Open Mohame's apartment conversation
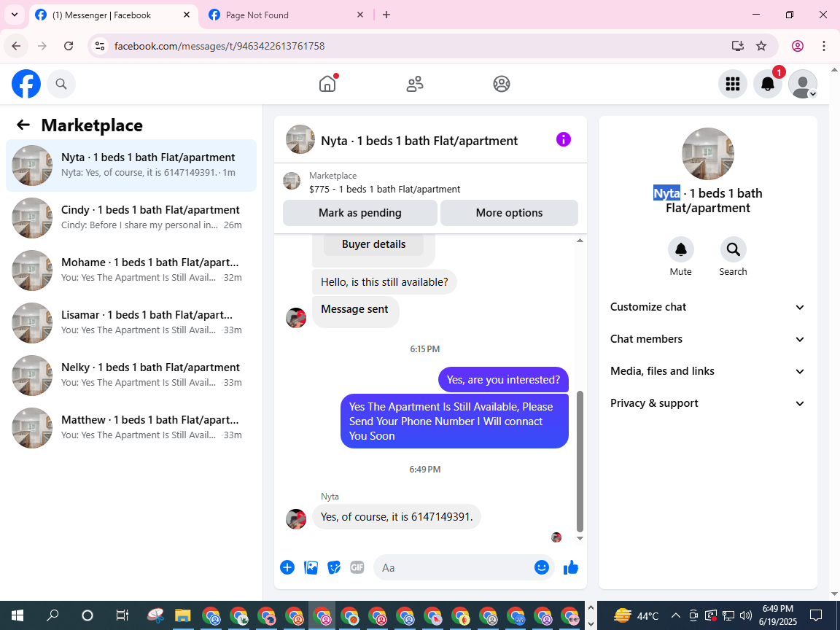This screenshot has width=840, height=630. point(131,270)
